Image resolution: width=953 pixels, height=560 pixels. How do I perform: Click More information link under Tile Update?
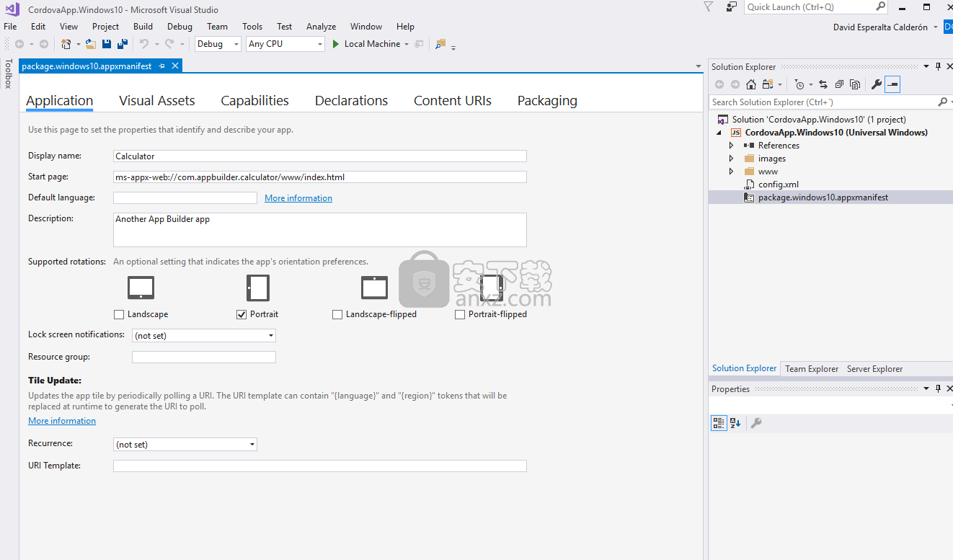point(62,421)
